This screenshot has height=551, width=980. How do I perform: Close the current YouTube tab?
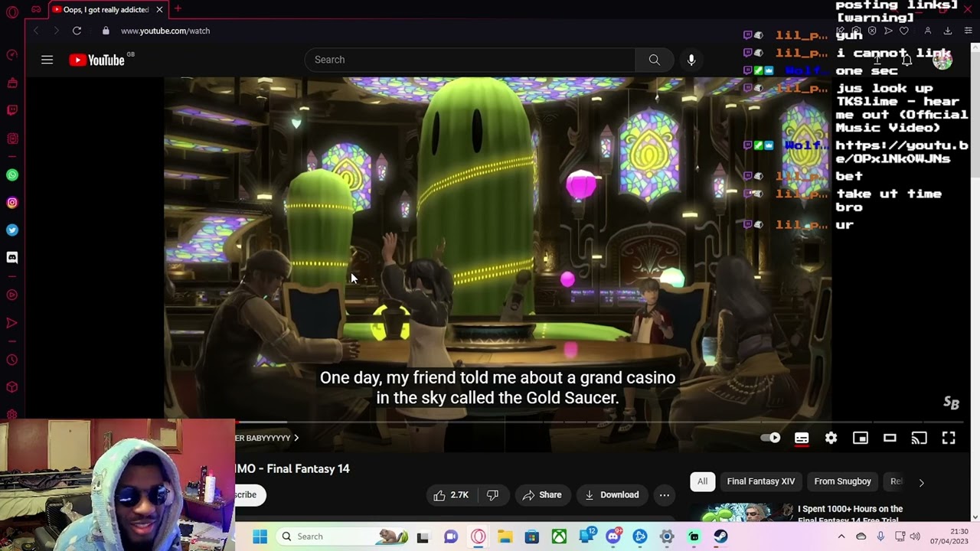click(159, 9)
